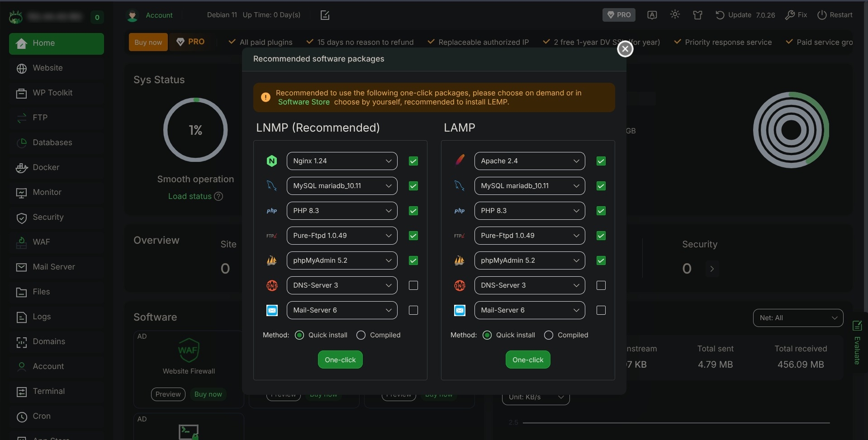Follow the Software Store link

tap(304, 102)
